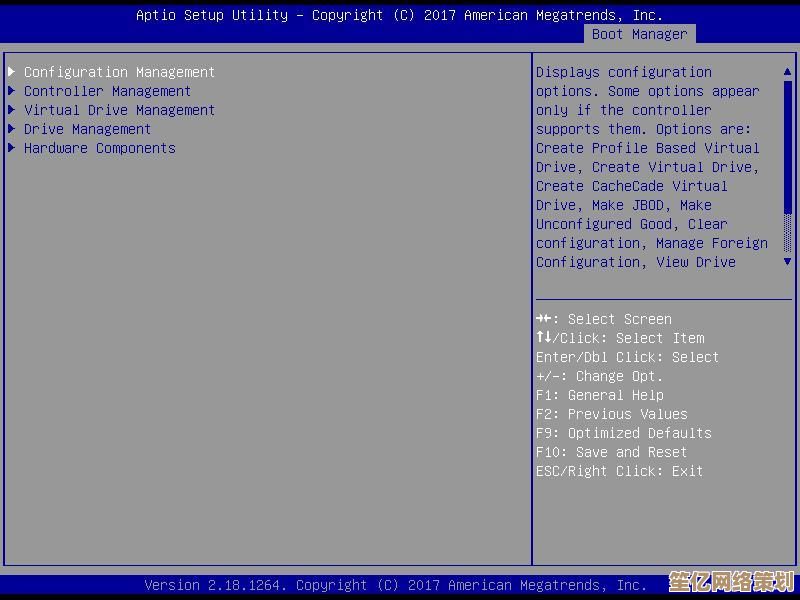Image resolution: width=800 pixels, height=600 pixels.
Task: Click the triangle next to Controller Management
Action: (x=12, y=91)
